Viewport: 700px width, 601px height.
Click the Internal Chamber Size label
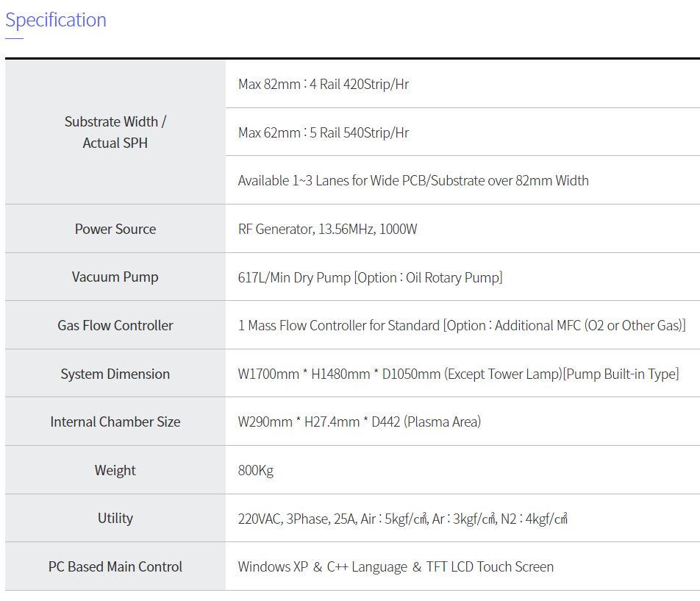[115, 422]
